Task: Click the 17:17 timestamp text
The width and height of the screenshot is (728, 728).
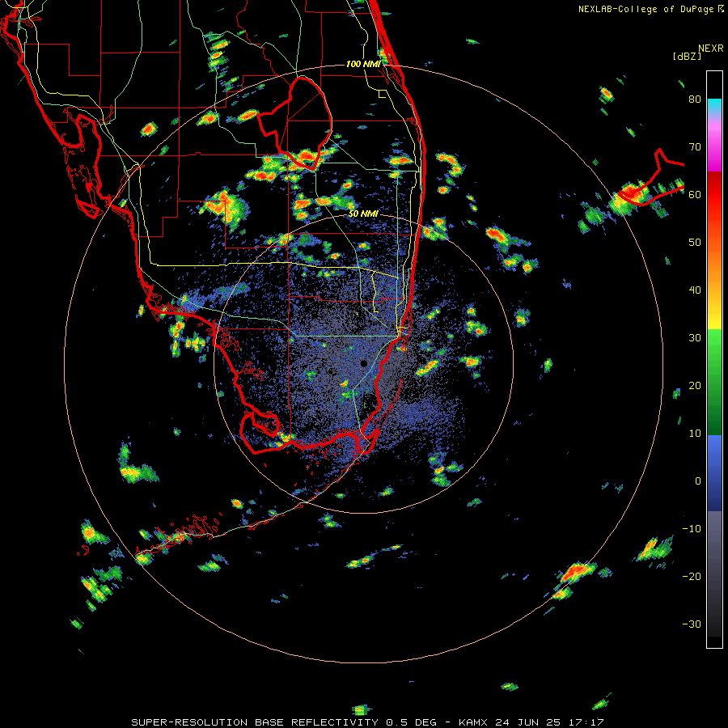Action: [x=585, y=722]
